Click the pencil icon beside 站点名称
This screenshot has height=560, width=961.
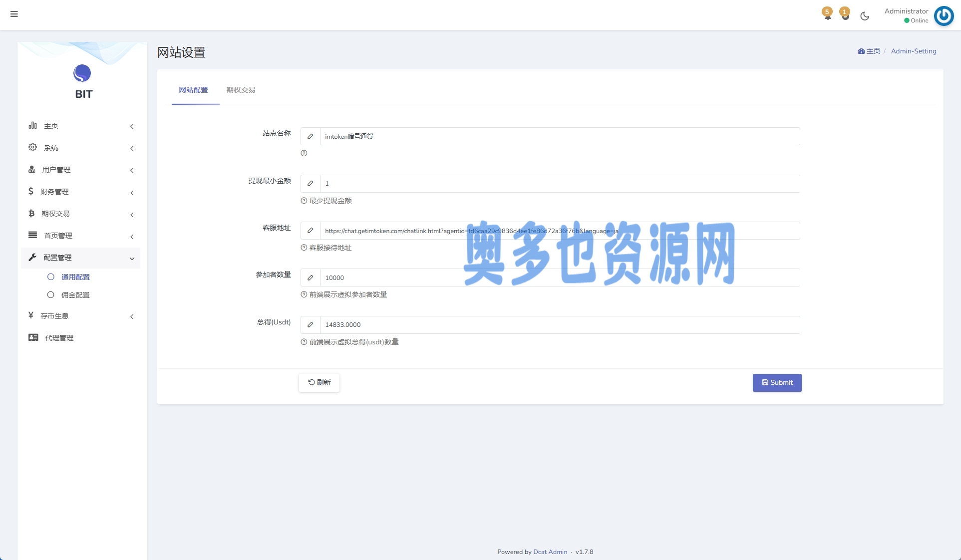[310, 136]
